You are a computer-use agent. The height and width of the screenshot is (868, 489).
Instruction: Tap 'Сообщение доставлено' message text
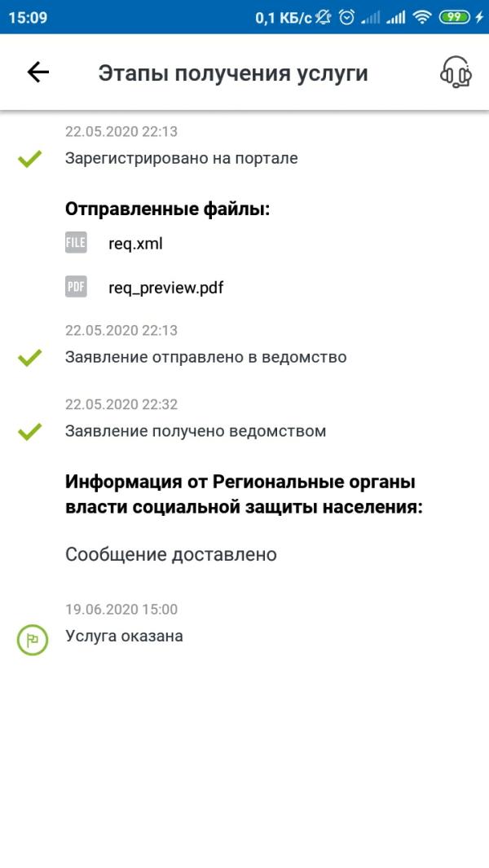point(171,554)
